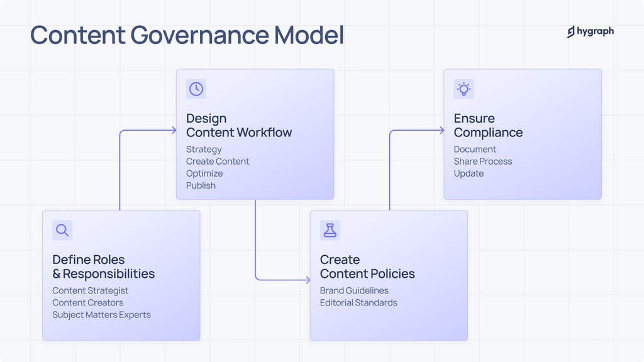Click the Content Governance Model title

[x=187, y=35]
